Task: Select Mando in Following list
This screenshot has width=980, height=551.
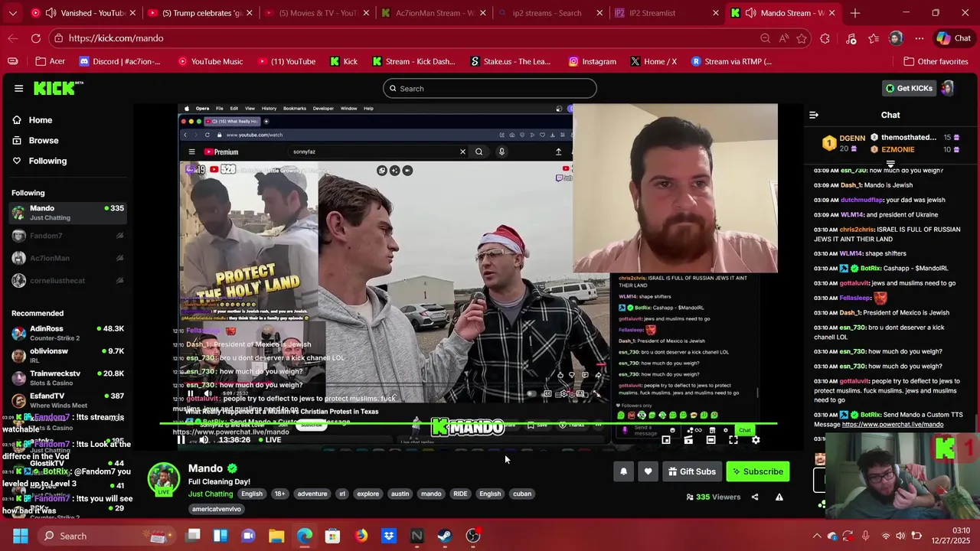Action: coord(68,213)
